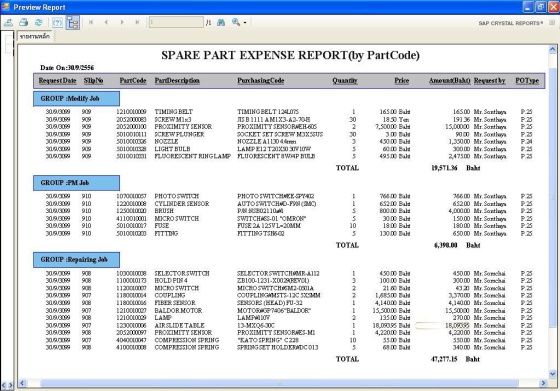Screen dimensions: 560x391
Task: Click the POType column header
Action: pyautogui.click(x=527, y=81)
